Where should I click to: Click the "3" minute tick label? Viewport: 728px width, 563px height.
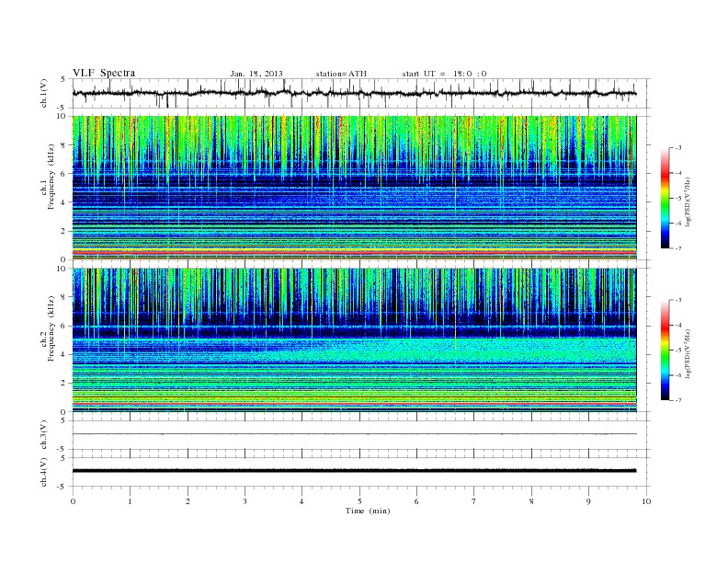tap(245, 501)
